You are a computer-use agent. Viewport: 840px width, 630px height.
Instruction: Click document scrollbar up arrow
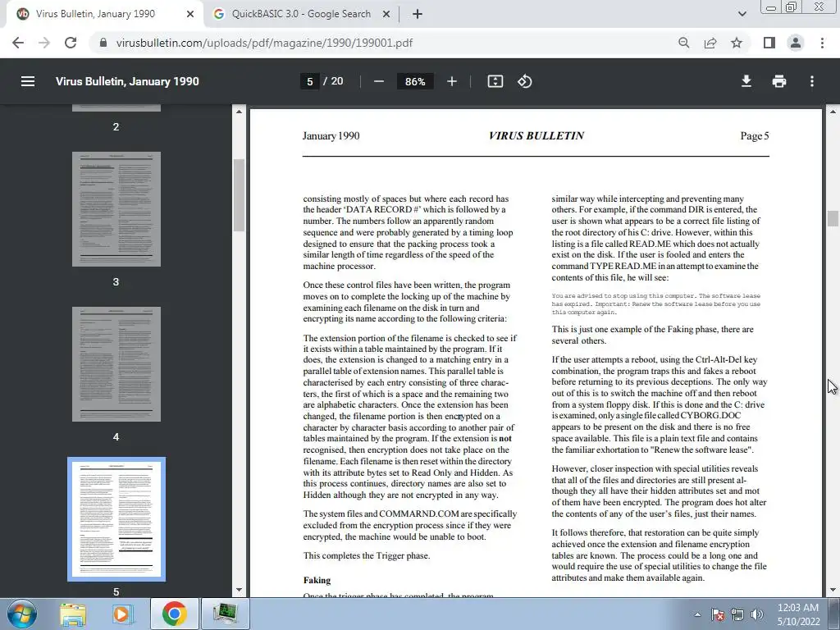coord(833,112)
